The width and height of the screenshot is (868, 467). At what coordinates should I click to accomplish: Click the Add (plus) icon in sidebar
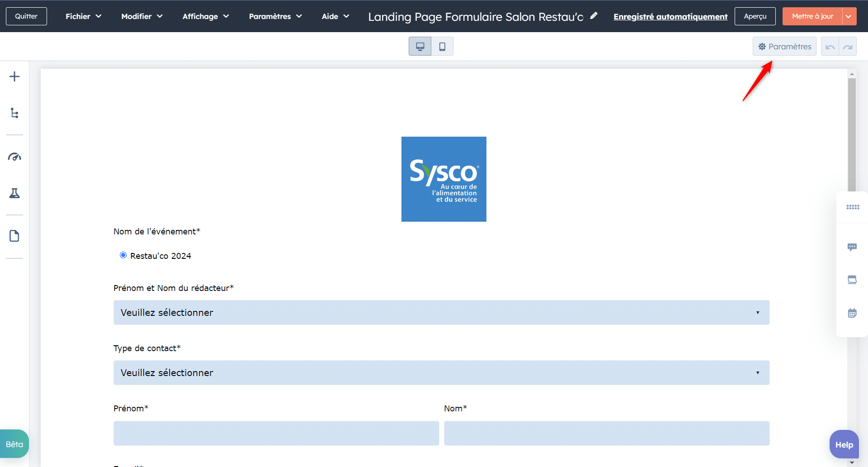(14, 76)
